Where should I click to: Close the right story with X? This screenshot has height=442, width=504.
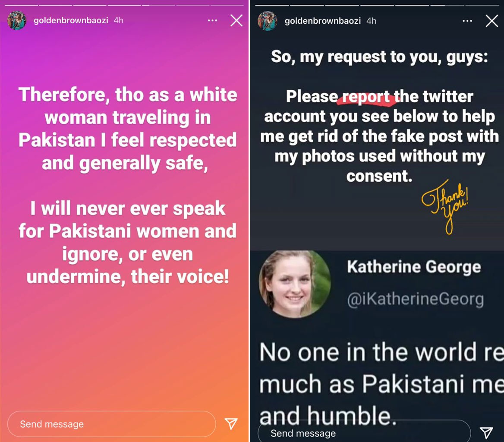point(491,21)
